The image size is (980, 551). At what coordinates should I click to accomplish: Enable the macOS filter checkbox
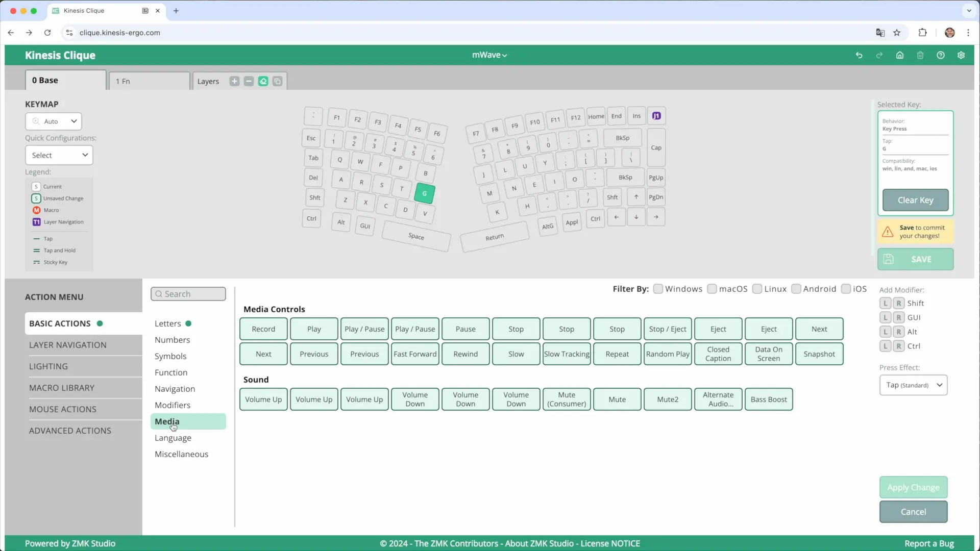[x=712, y=289]
